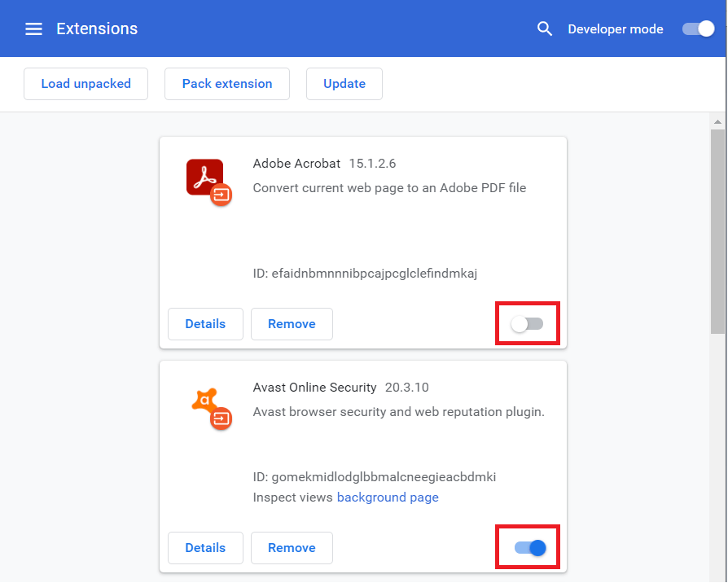
Task: Remove the Adobe Acrobat extension
Action: [x=292, y=324]
